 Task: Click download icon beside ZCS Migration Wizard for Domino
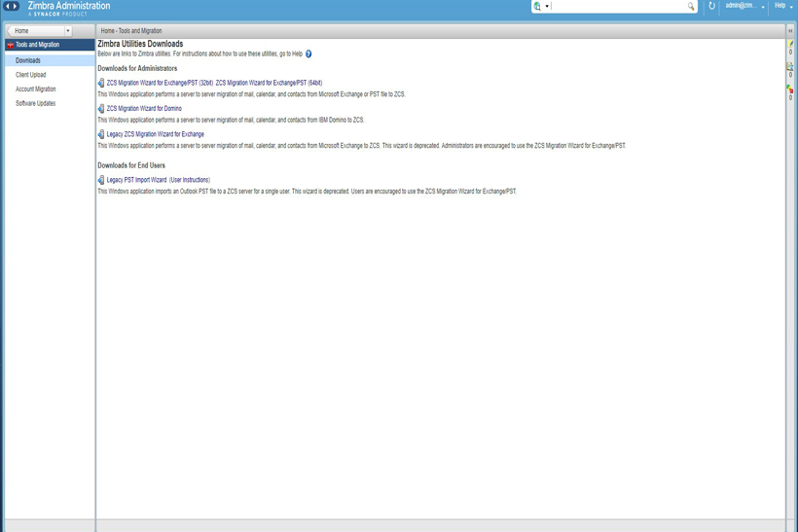click(101, 108)
